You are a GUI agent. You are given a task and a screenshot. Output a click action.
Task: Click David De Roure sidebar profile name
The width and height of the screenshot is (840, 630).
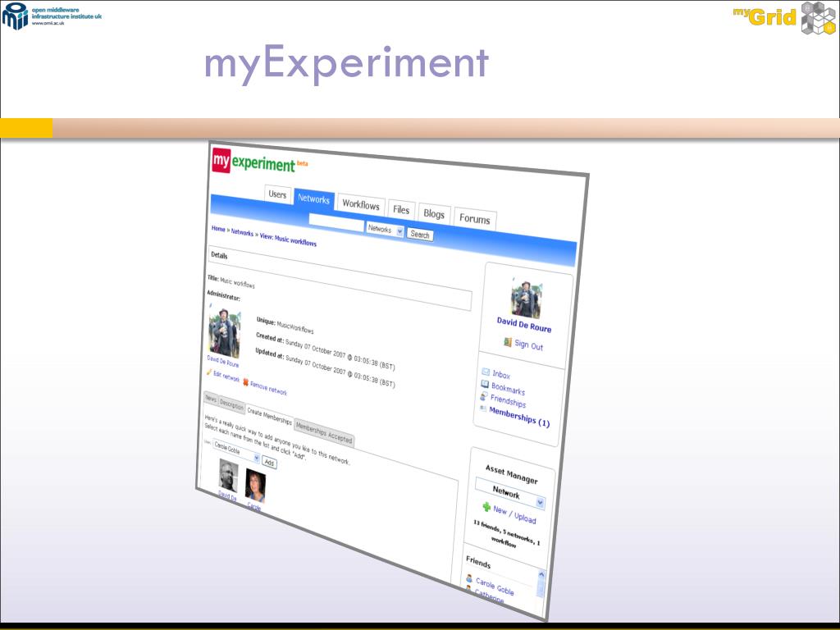[x=524, y=325]
